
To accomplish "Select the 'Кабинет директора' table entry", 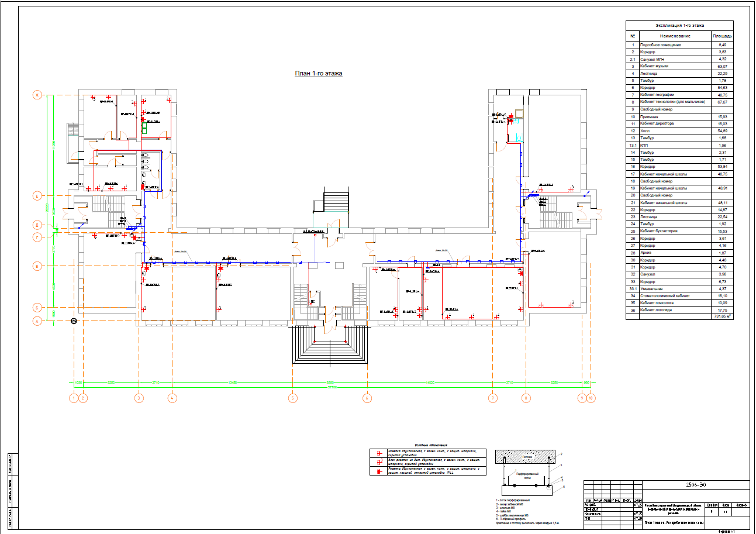I will (x=657, y=123).
